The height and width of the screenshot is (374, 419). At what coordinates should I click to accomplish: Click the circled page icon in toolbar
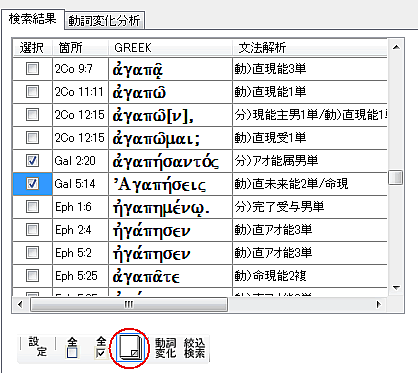130,348
